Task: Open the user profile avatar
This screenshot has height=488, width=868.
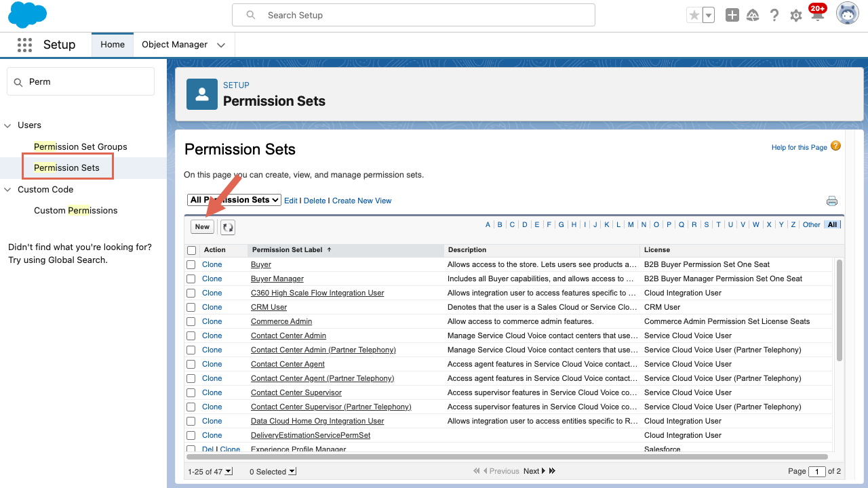Action: tap(848, 14)
